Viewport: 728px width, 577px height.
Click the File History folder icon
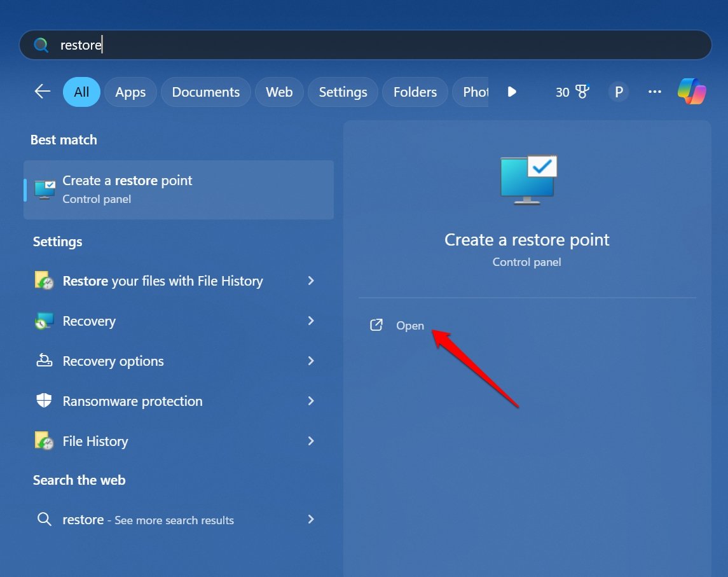(x=44, y=441)
